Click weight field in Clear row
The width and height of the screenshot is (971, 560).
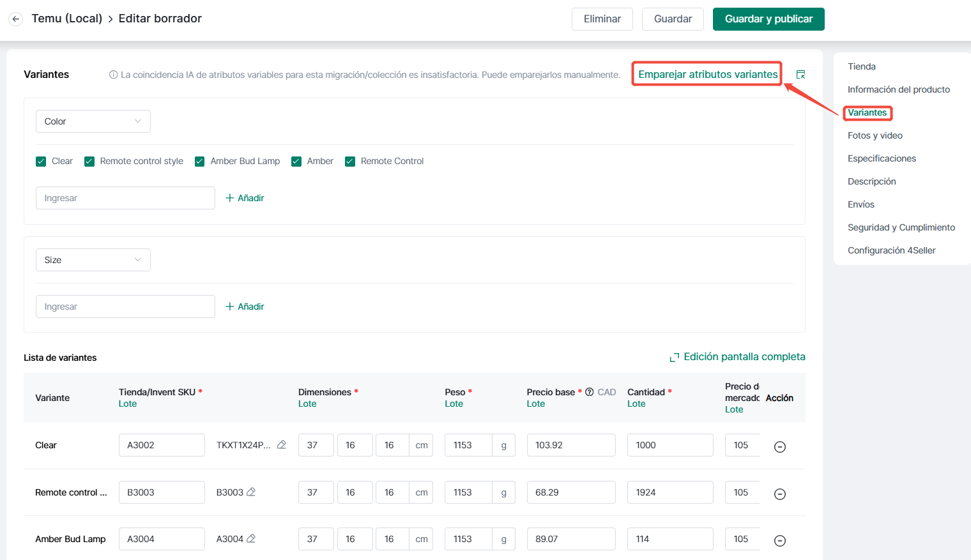[468, 445]
